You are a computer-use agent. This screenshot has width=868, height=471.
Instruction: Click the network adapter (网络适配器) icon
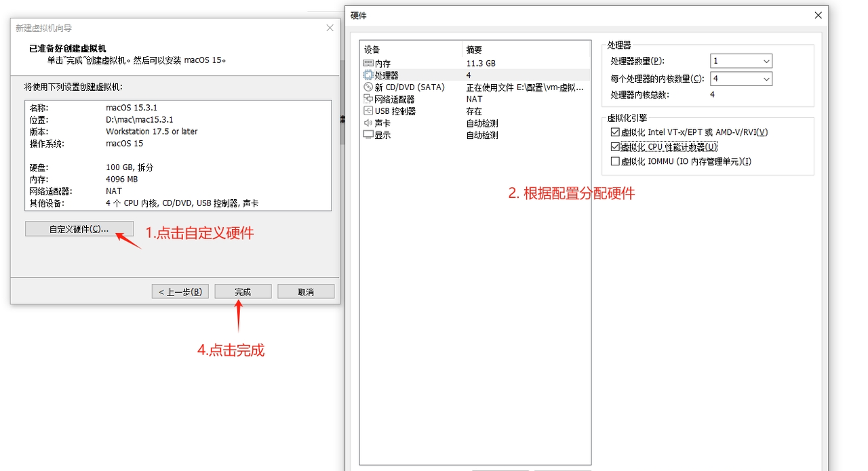pos(368,99)
